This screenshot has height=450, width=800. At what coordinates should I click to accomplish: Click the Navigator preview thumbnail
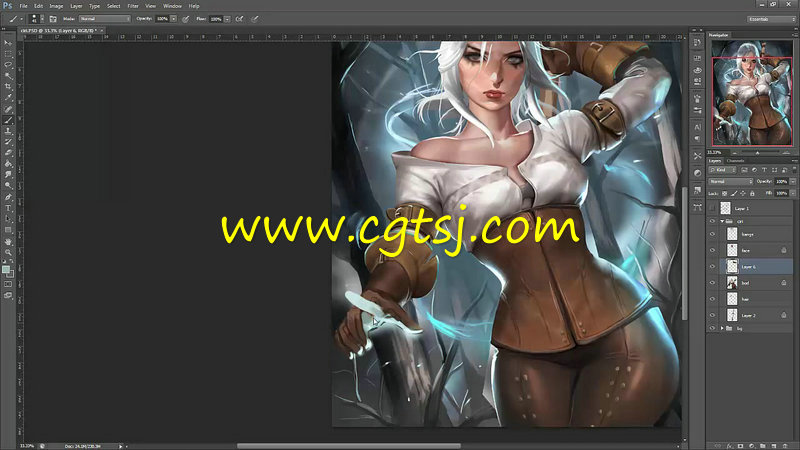pos(752,93)
